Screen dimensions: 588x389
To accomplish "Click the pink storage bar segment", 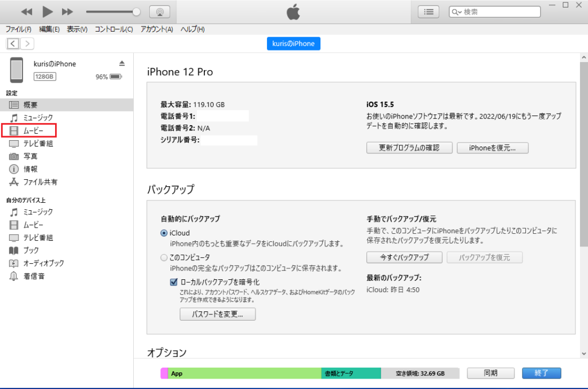I will point(164,373).
